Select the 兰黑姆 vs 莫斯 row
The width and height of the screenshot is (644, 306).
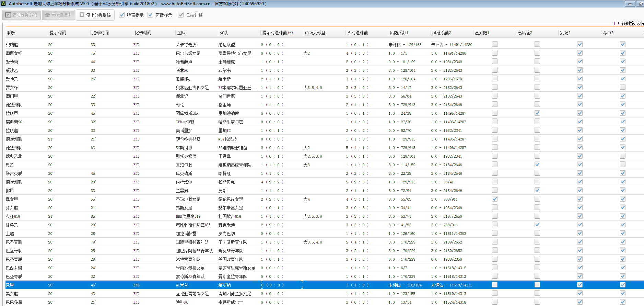tap(182, 191)
